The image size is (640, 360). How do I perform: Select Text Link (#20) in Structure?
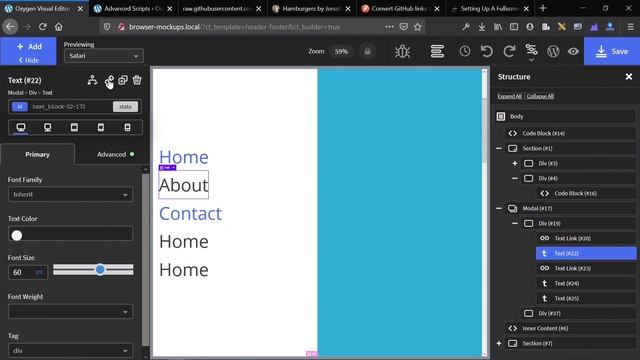pos(586,238)
